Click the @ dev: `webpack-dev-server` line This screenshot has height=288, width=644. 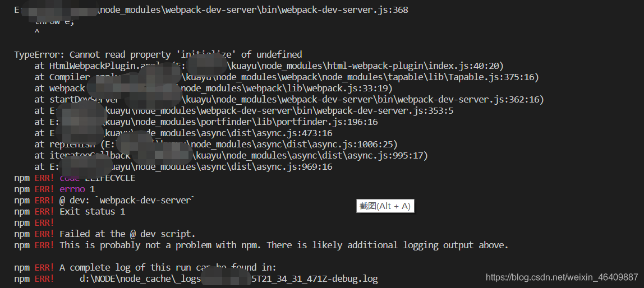[105, 201]
